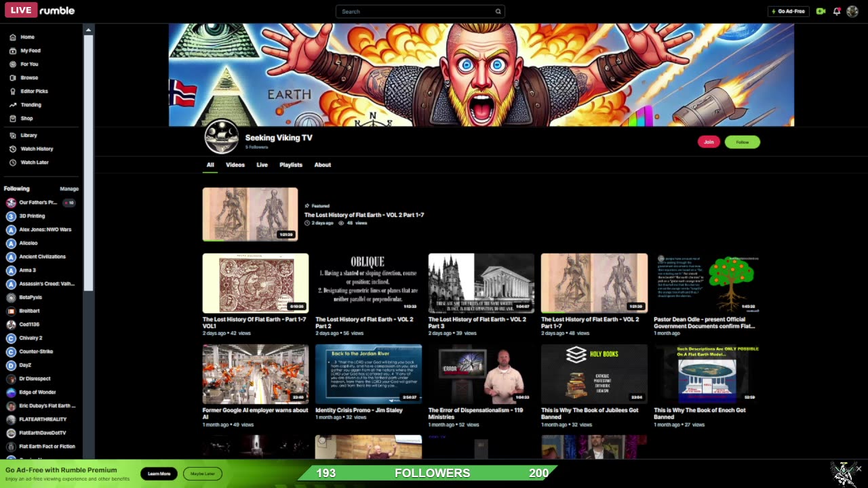Open the Book of Enoch video thumbnail
868x488 pixels.
[x=707, y=374]
